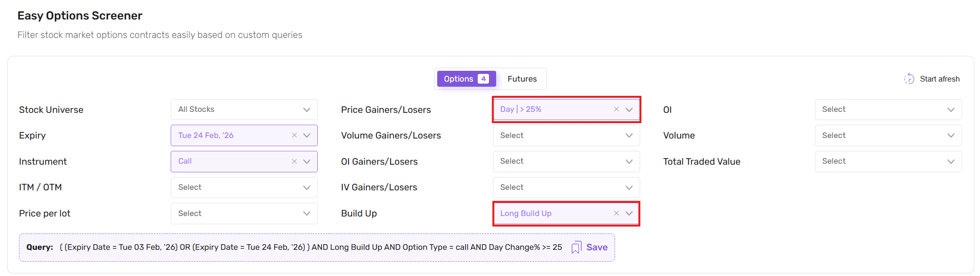Open the IV Gainers/Losers dropdown
980x276 pixels.
coord(566,187)
